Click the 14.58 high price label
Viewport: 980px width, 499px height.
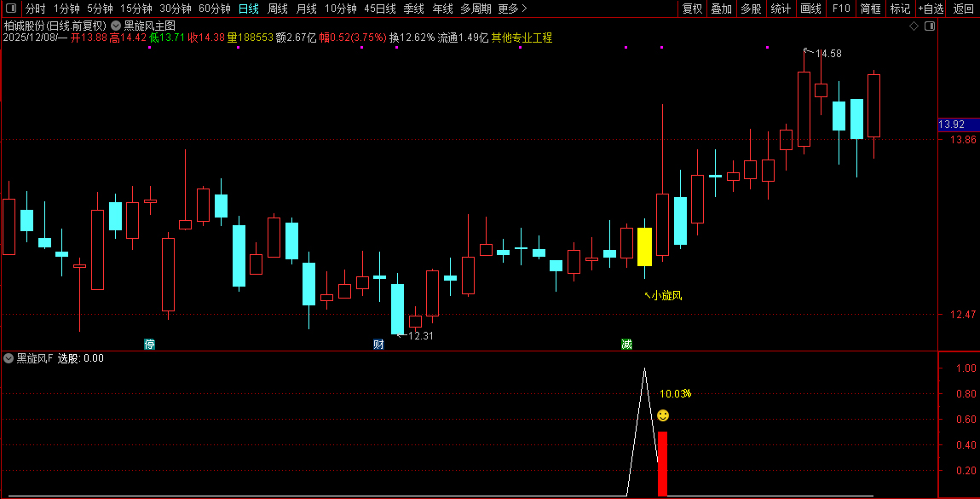point(828,54)
